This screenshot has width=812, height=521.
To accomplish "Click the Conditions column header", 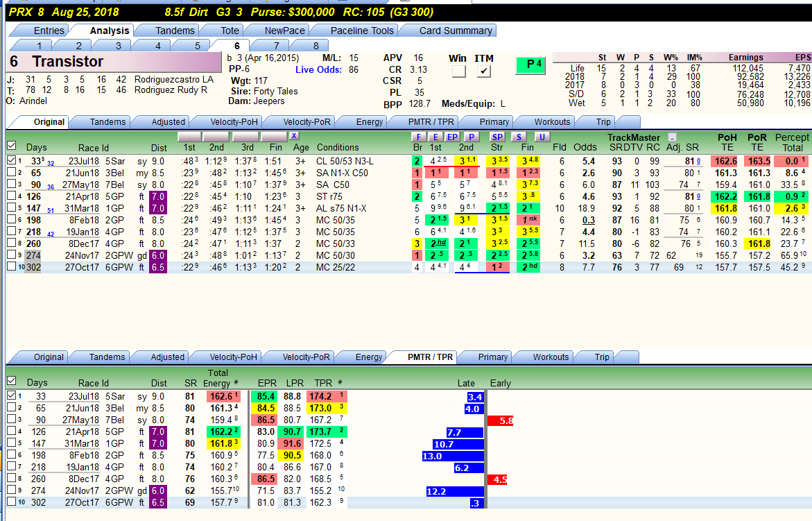I will (338, 147).
